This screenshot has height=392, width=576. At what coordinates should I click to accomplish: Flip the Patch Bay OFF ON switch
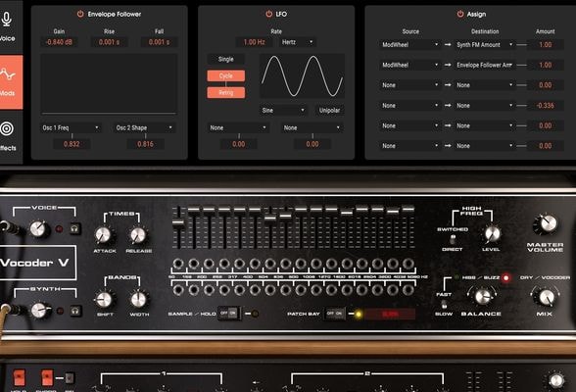[x=335, y=314]
